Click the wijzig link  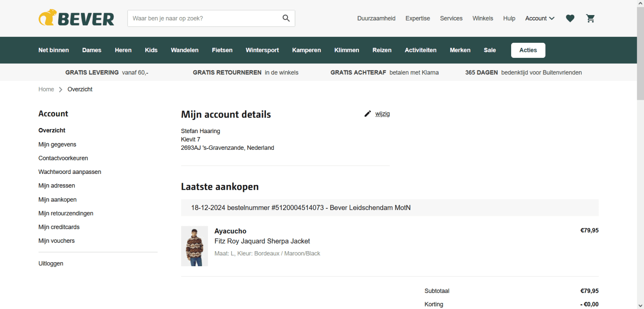pyautogui.click(x=382, y=114)
